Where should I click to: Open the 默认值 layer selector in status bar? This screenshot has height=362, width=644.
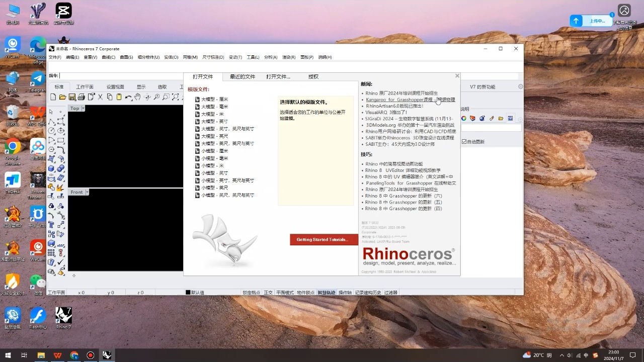pos(195,292)
